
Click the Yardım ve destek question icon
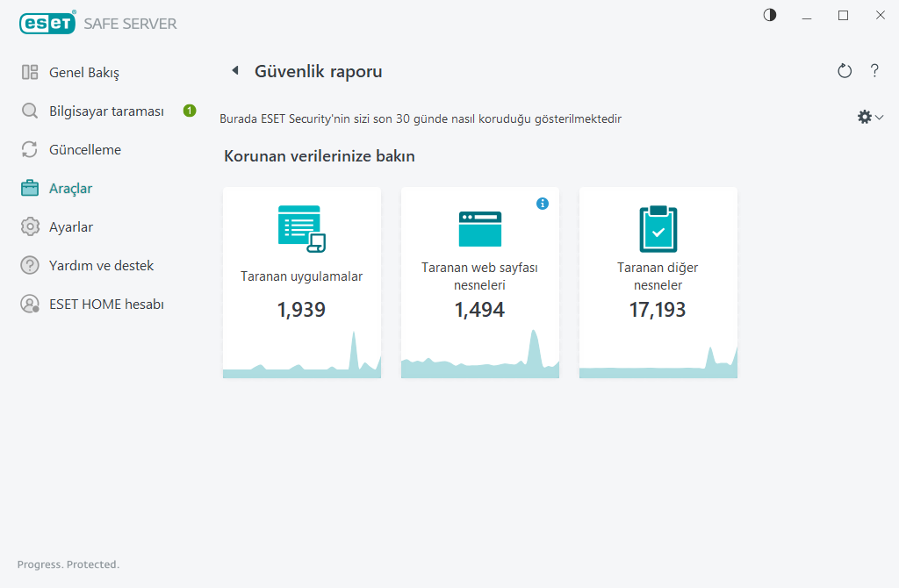(x=29, y=265)
